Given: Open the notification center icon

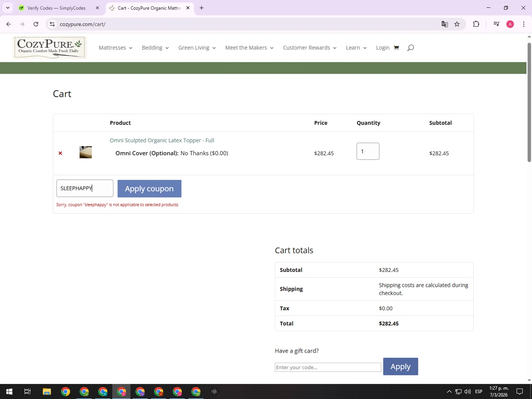Looking at the screenshot, I should [x=520, y=392].
